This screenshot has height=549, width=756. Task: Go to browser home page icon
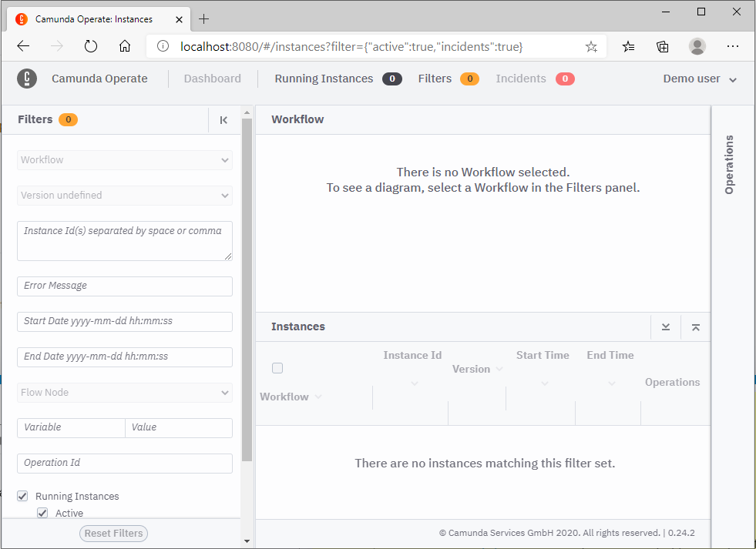[x=125, y=46]
